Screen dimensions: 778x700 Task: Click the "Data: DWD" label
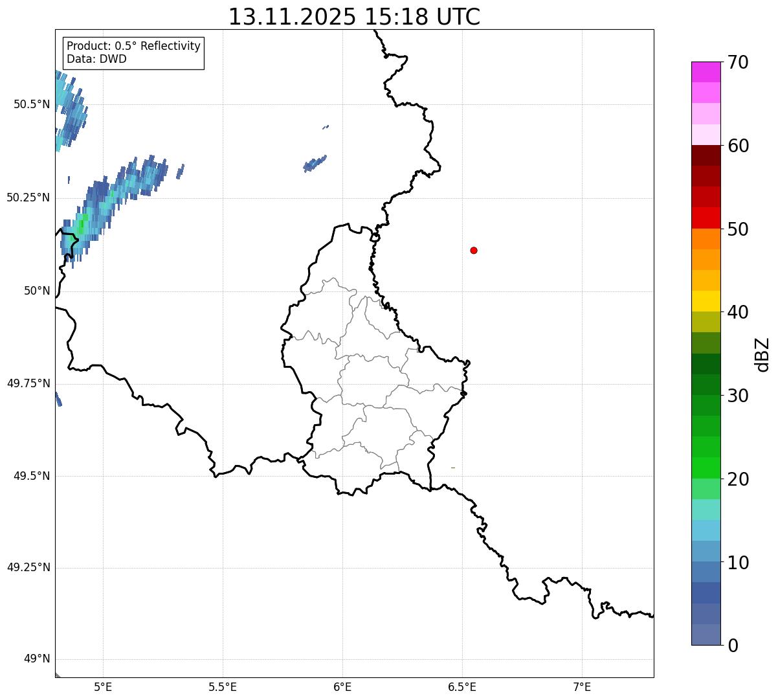pyautogui.click(x=96, y=59)
